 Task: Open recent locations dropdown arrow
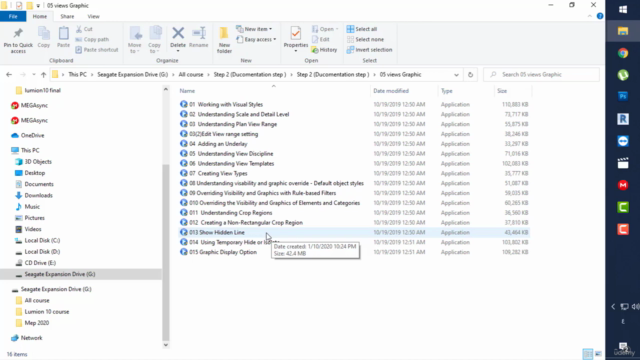[34, 75]
